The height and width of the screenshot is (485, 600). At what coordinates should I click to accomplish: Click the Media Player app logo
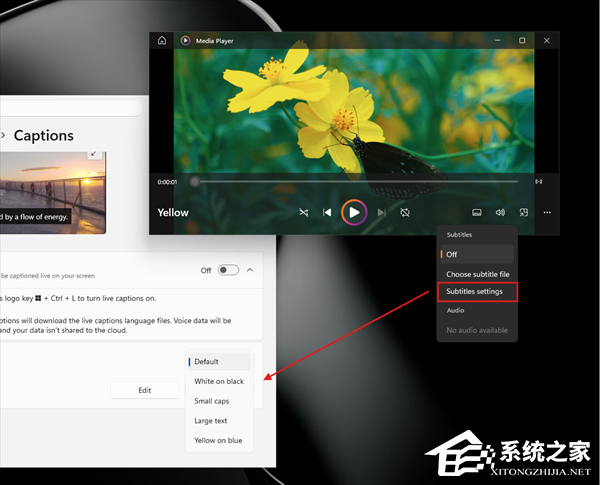coord(185,40)
